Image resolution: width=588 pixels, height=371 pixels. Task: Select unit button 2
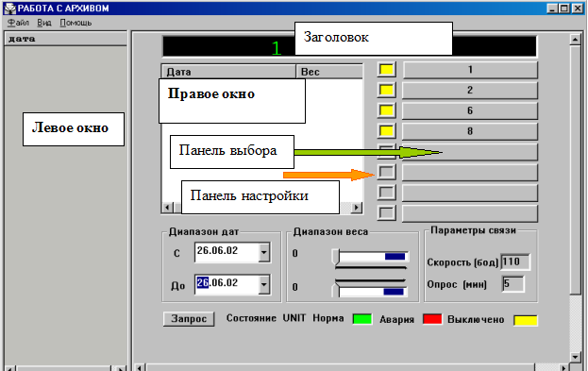(470, 90)
